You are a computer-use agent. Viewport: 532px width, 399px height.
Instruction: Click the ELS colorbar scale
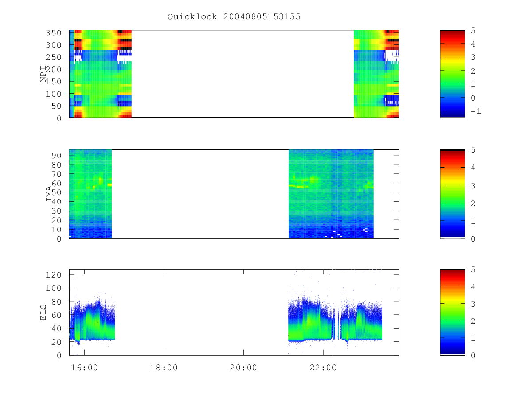click(x=452, y=312)
